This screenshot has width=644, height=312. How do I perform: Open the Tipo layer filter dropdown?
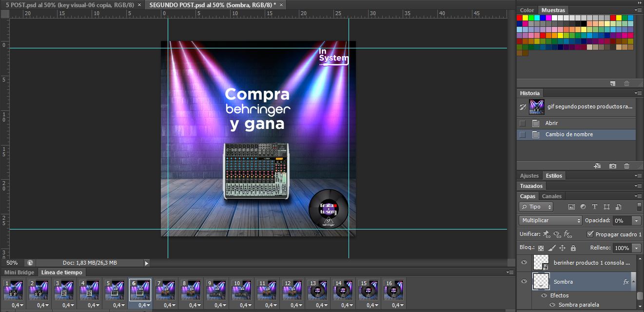point(536,207)
